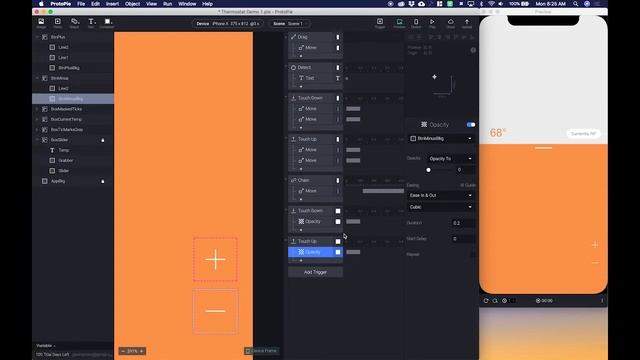
Task: Click white square beside last Touch Up trigger
Action: click(338, 242)
